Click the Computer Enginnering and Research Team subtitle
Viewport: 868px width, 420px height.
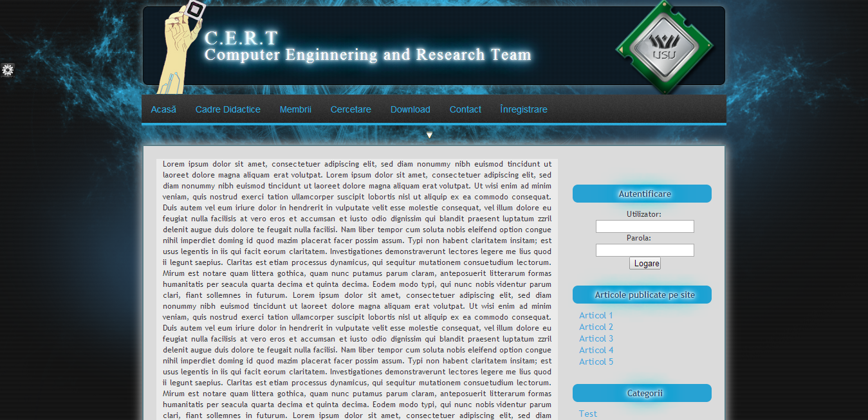(368, 55)
